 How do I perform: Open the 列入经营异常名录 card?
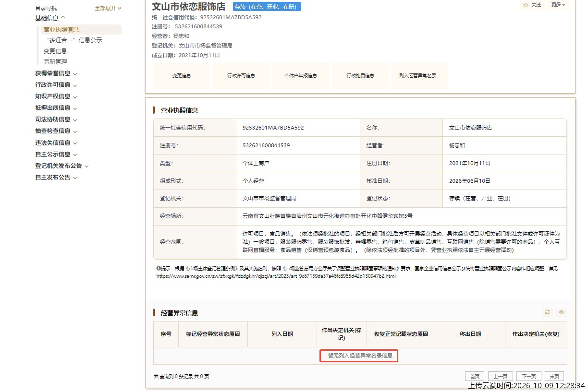coord(420,76)
